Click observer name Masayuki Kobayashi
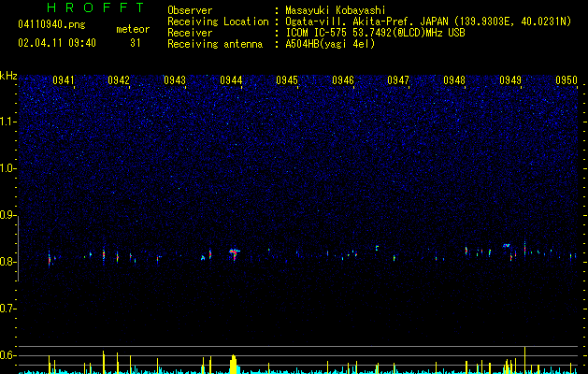Screen dimensions: 588x374 (x=336, y=10)
